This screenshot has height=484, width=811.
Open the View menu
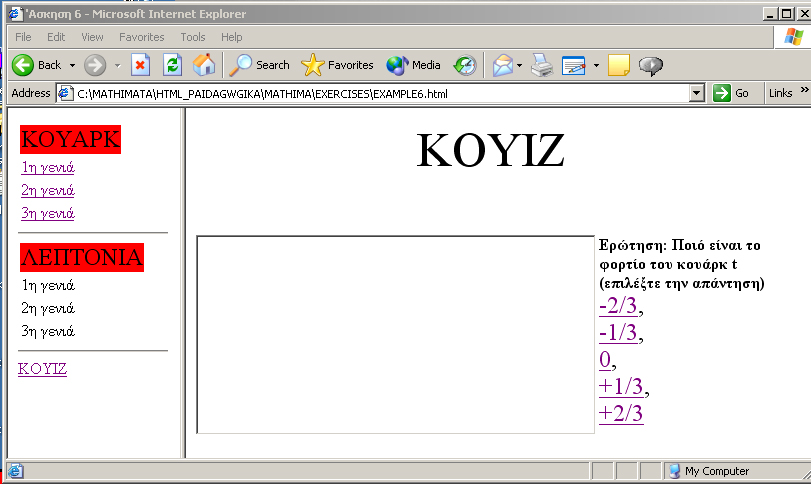pos(92,37)
